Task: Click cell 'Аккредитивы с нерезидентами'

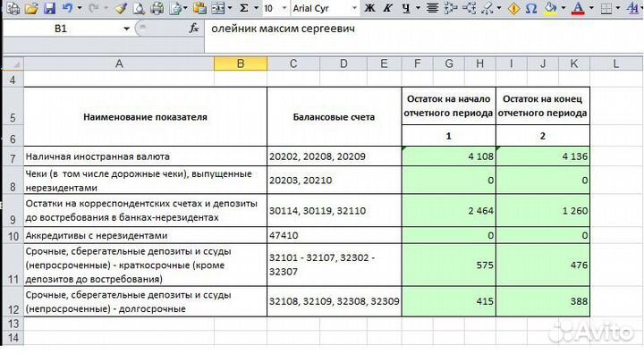Action: [x=146, y=235]
